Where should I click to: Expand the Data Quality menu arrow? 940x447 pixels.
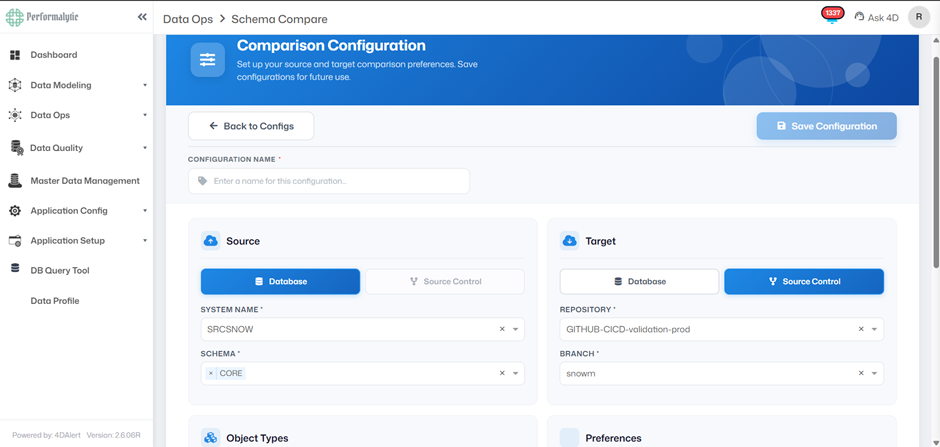click(144, 148)
